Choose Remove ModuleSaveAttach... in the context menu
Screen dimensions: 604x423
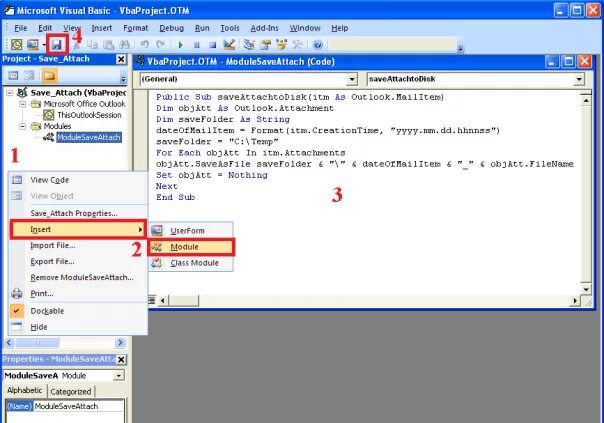pyautogui.click(x=78, y=277)
